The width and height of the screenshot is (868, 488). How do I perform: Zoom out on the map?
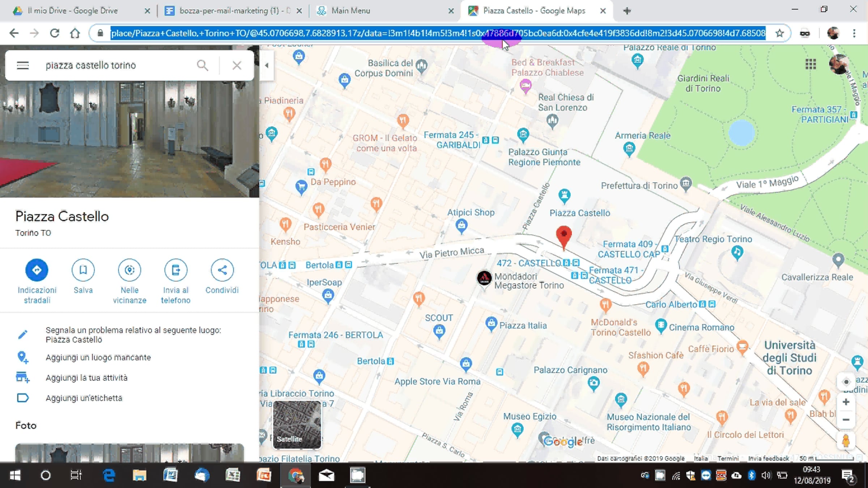point(846,420)
